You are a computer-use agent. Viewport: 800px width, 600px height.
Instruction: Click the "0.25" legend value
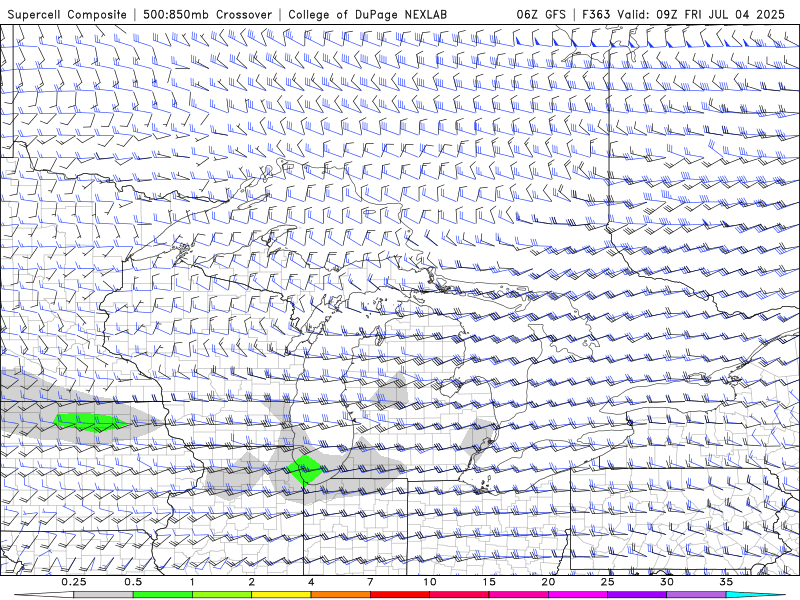(74, 582)
